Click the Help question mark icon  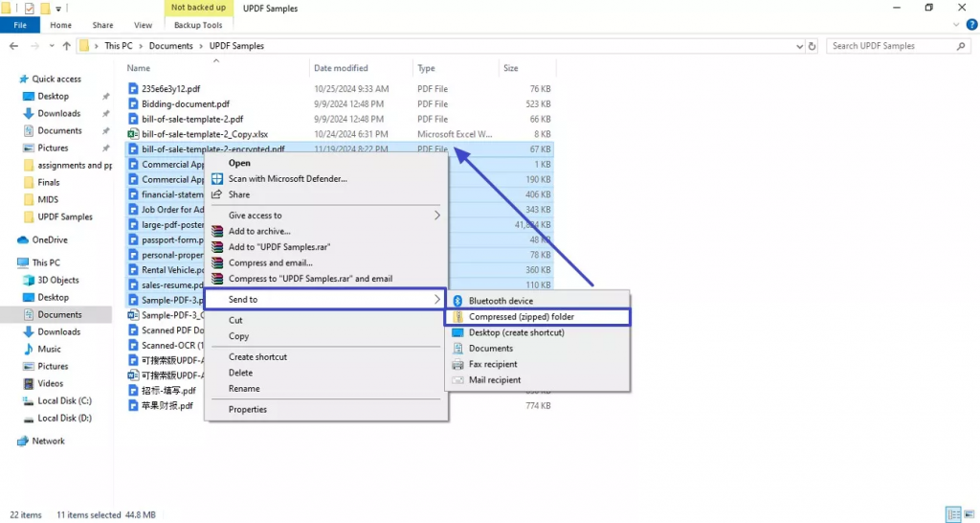point(971,25)
